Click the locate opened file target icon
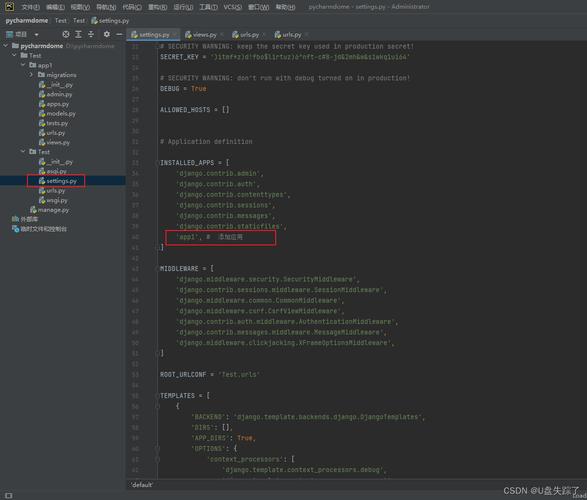This screenshot has width=587, height=500. click(x=66, y=34)
